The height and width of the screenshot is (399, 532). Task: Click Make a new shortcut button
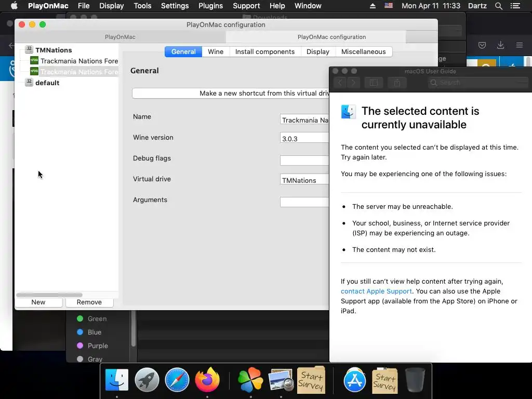[x=230, y=94]
